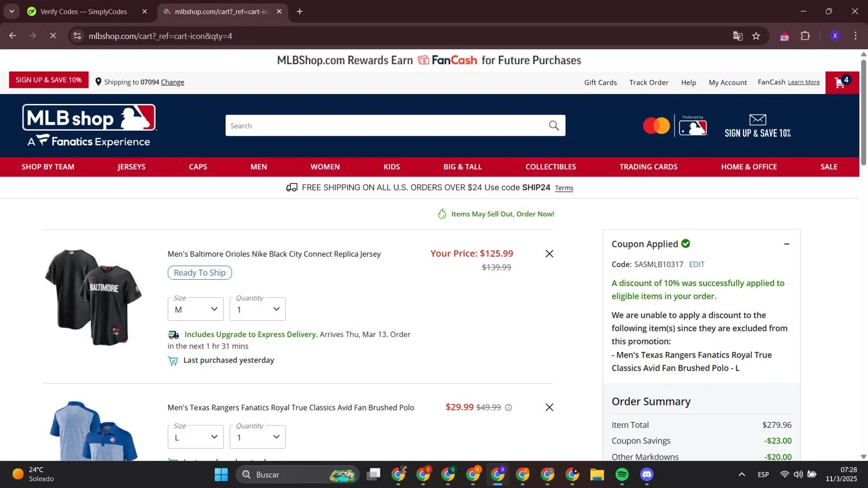The height and width of the screenshot is (488, 868).
Task: Change the shipping zip code
Action: click(x=172, y=82)
